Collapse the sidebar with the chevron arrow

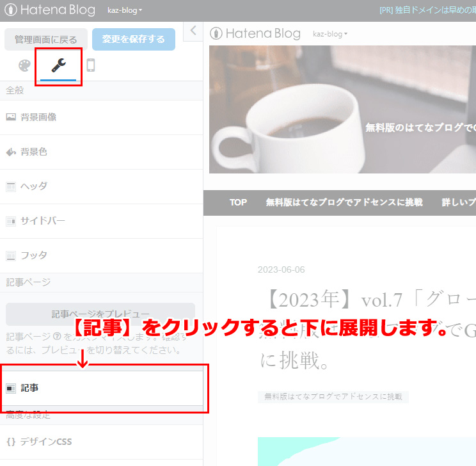(x=193, y=30)
